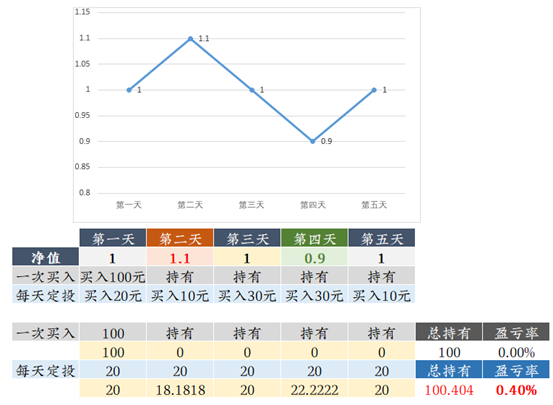Viewport: 553px width, 405px height.
Task: Select the dark gray 总持有 header
Action: 449,332
